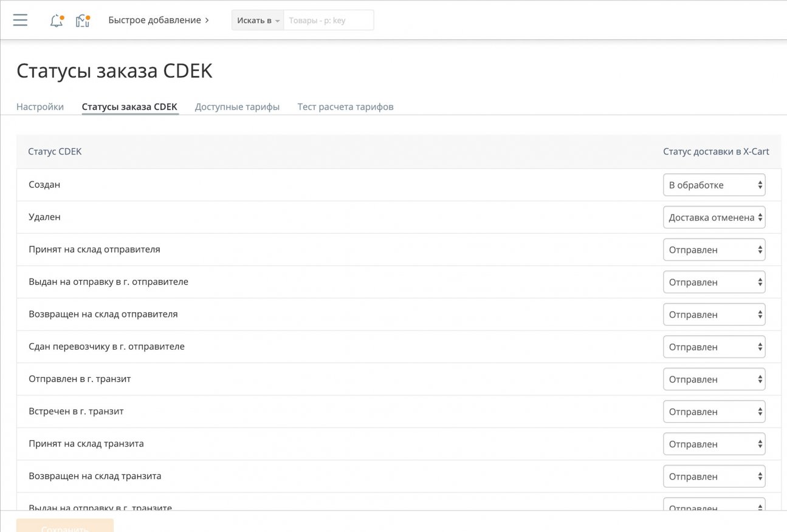Change the Доставка отменена dropdown for Удален
Image resolution: width=787 pixels, height=532 pixels.
713,217
